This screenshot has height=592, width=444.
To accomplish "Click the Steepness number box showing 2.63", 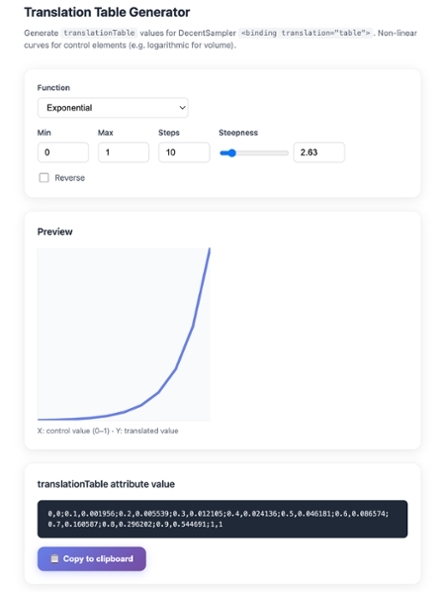I will [319, 153].
